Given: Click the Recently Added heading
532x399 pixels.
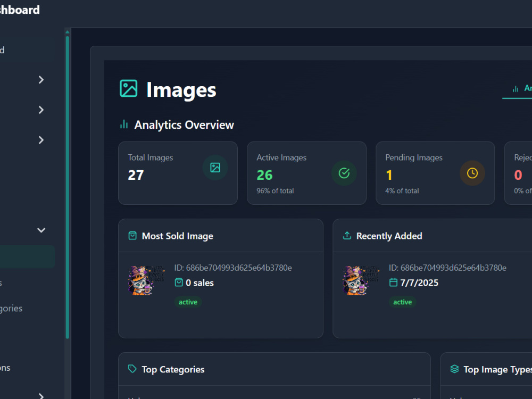Looking at the screenshot, I should (389, 236).
